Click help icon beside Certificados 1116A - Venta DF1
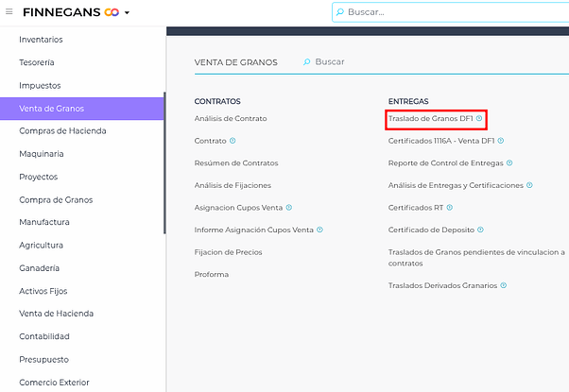Viewport: 569px width, 392px height. click(501, 141)
